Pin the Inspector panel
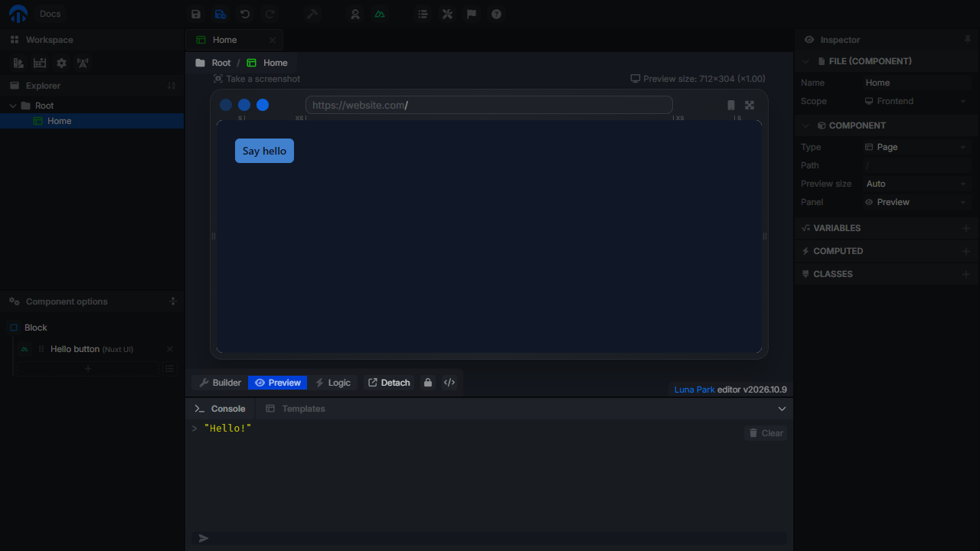This screenshot has height=551, width=980. [x=968, y=39]
